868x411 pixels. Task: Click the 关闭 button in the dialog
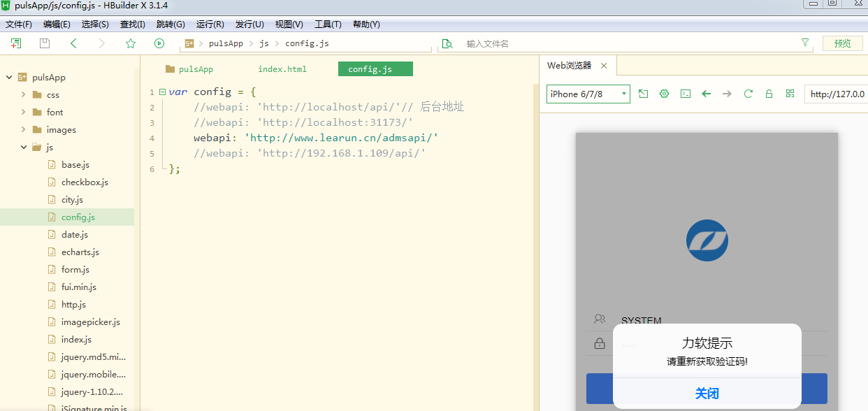click(707, 394)
